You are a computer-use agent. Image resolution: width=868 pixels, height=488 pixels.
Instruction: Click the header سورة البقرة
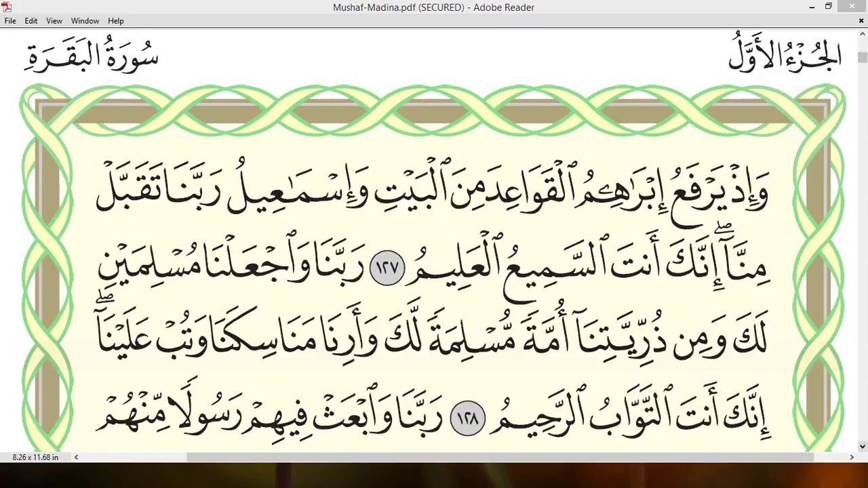(92, 54)
